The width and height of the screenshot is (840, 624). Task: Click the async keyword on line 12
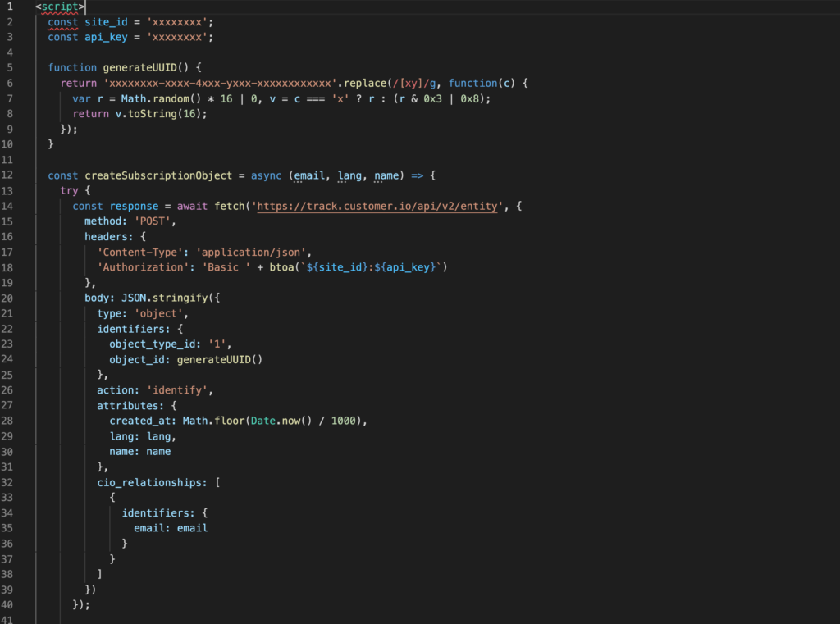point(267,175)
